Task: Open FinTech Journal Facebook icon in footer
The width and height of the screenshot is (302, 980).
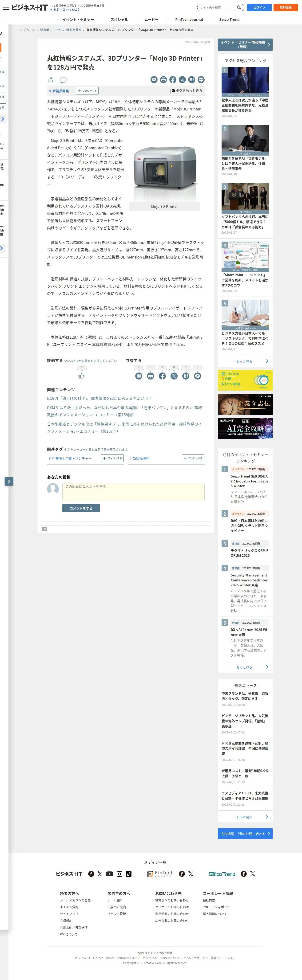Action: [x=182, y=874]
